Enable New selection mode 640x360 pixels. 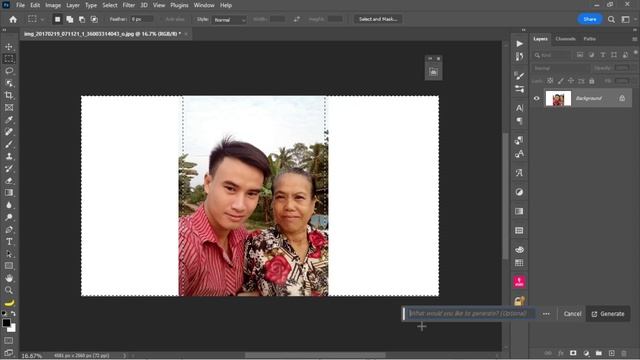pyautogui.click(x=58, y=19)
